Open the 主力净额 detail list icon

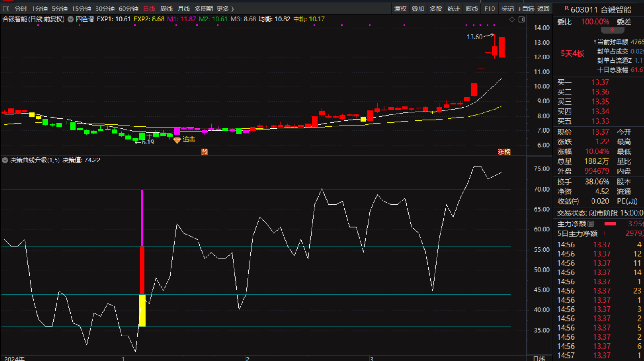591,224
